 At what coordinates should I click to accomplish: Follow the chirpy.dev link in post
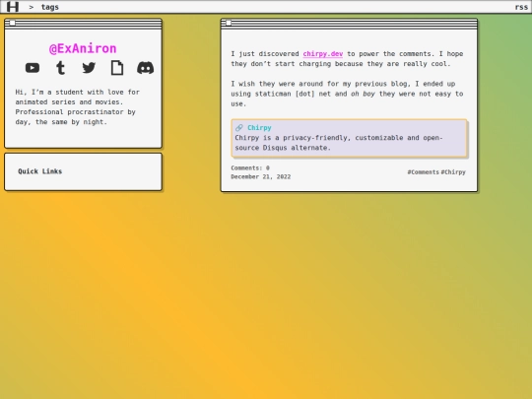[x=323, y=54]
